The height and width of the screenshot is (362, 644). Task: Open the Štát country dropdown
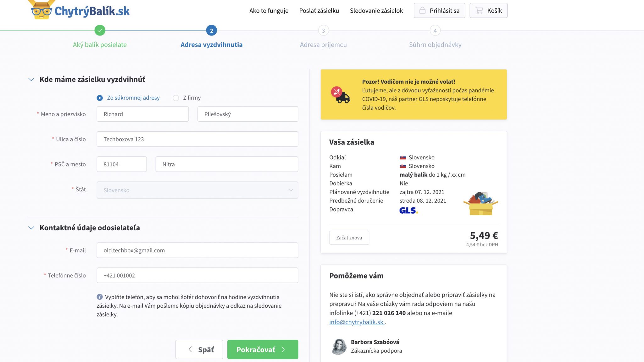(x=197, y=190)
